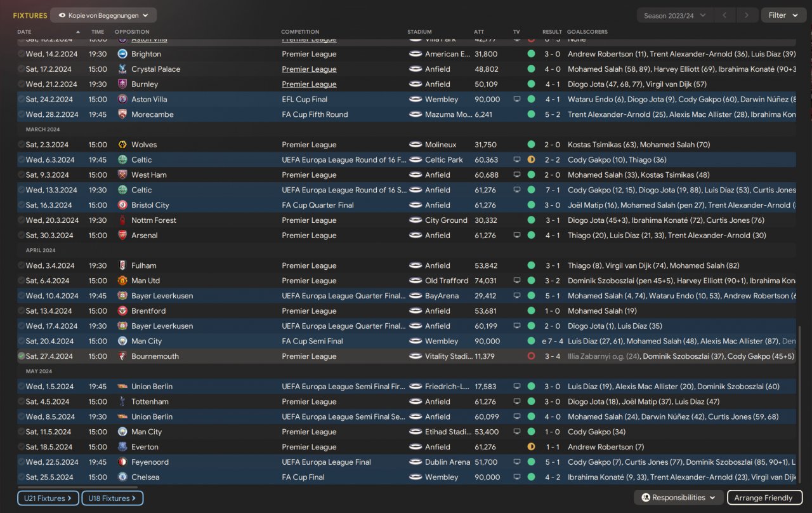
Task: Open the Filter dropdown
Action: coord(783,15)
